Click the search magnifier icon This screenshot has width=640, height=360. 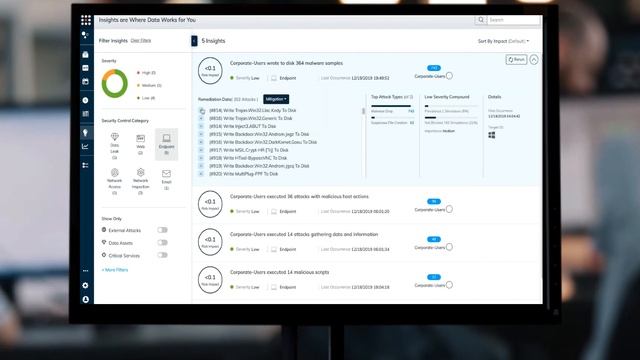pyautogui.click(x=481, y=20)
